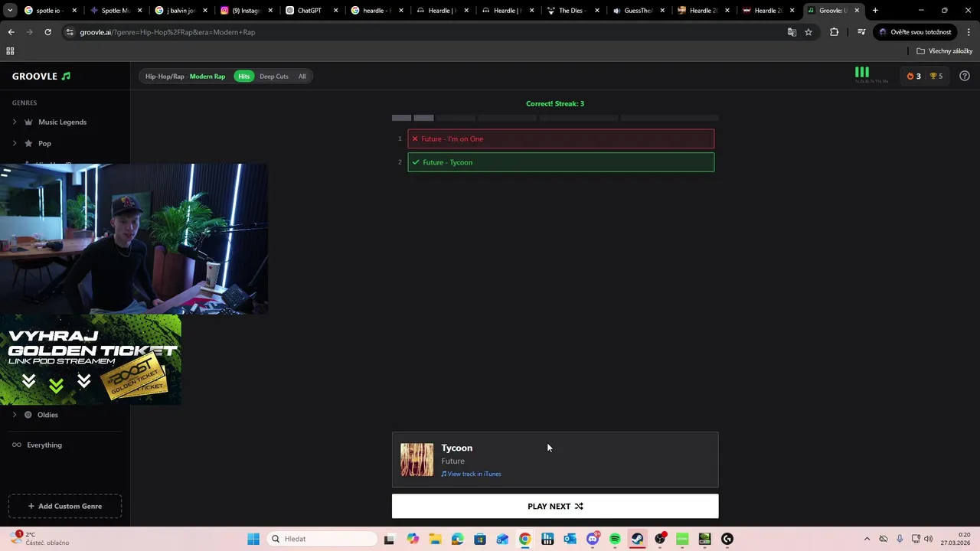
Task: Switch to the GuessThe tab
Action: coord(638,11)
